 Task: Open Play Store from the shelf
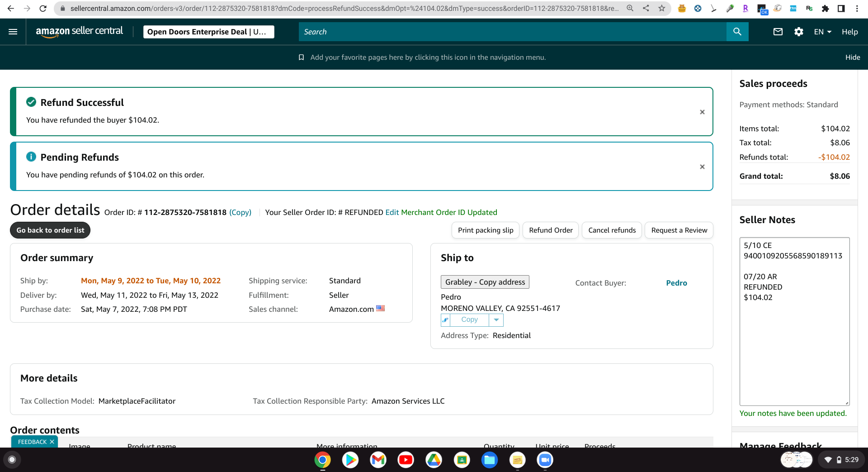pos(350,460)
